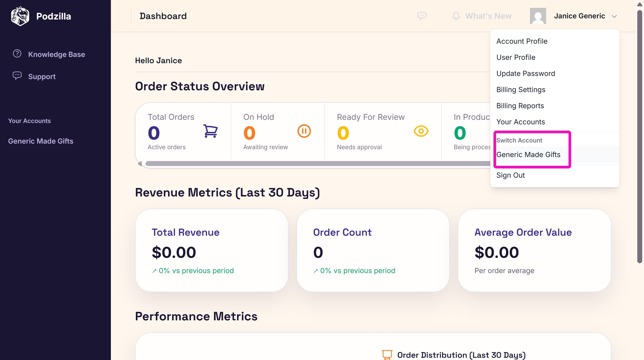Select Generic Made Gifts in the sidebar
The image size is (644, 360).
click(41, 141)
